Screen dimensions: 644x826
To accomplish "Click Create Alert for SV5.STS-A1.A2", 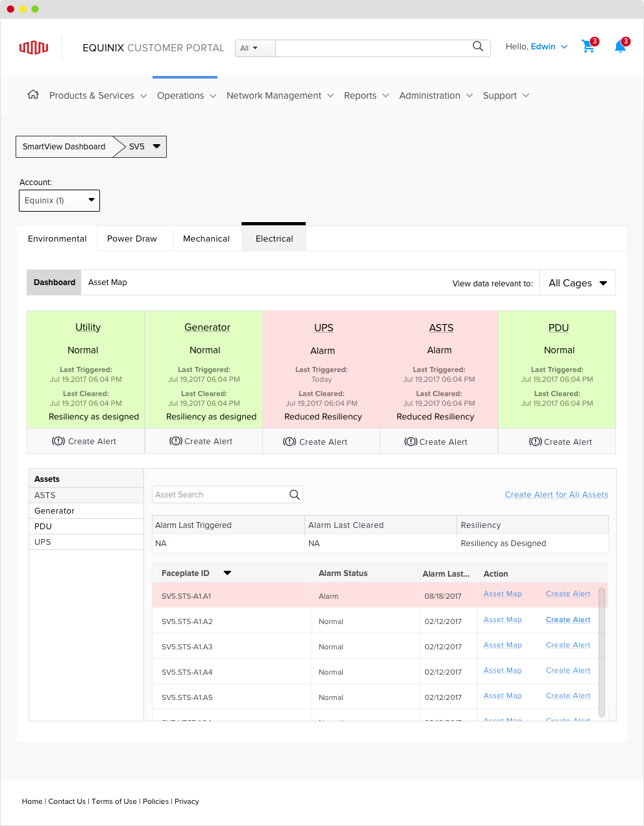I will pyautogui.click(x=568, y=619).
